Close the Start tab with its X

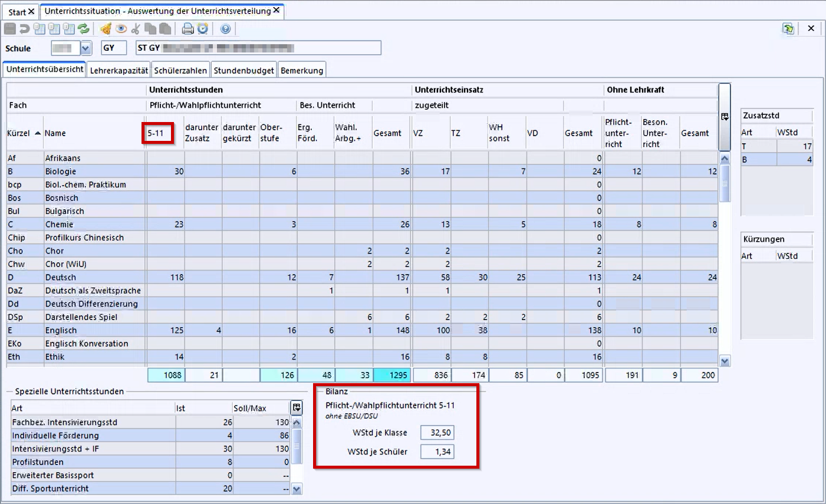(x=31, y=12)
